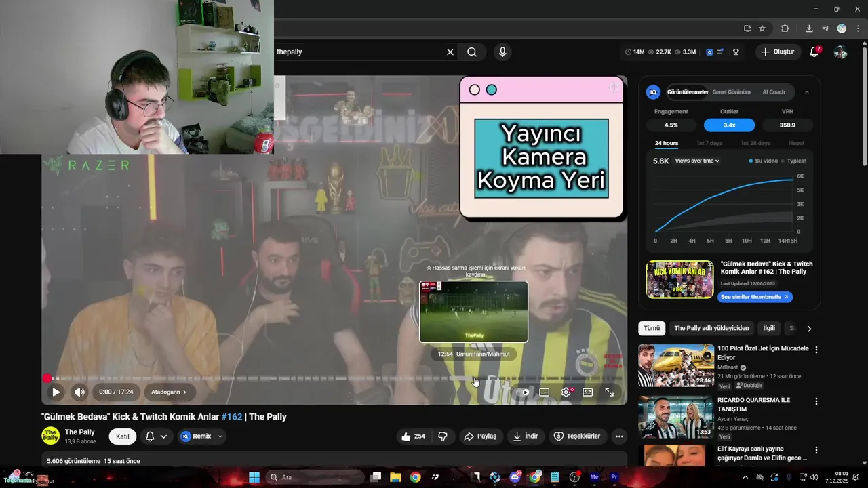
Task: Open the Chrome extensions puzzle icon
Action: (x=785, y=28)
